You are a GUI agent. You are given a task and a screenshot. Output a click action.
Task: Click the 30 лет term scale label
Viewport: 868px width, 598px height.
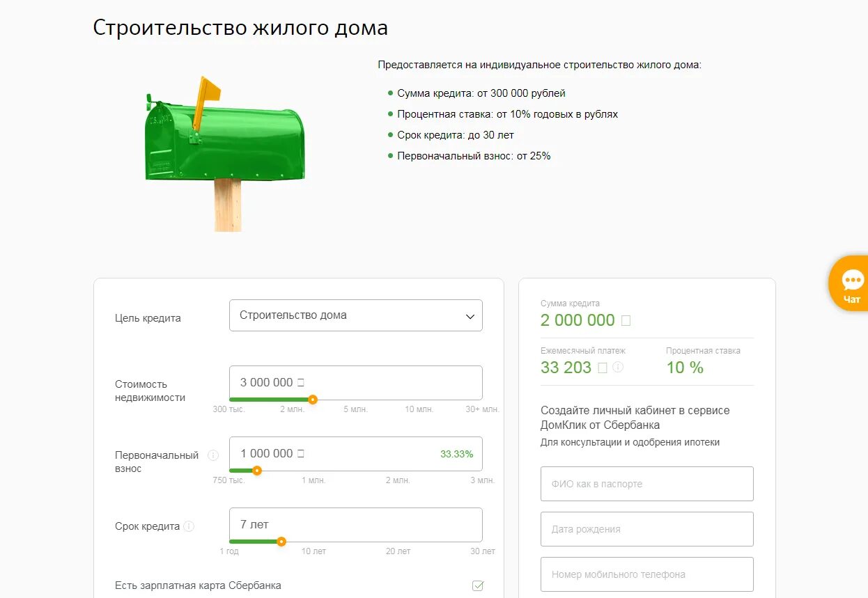483,551
